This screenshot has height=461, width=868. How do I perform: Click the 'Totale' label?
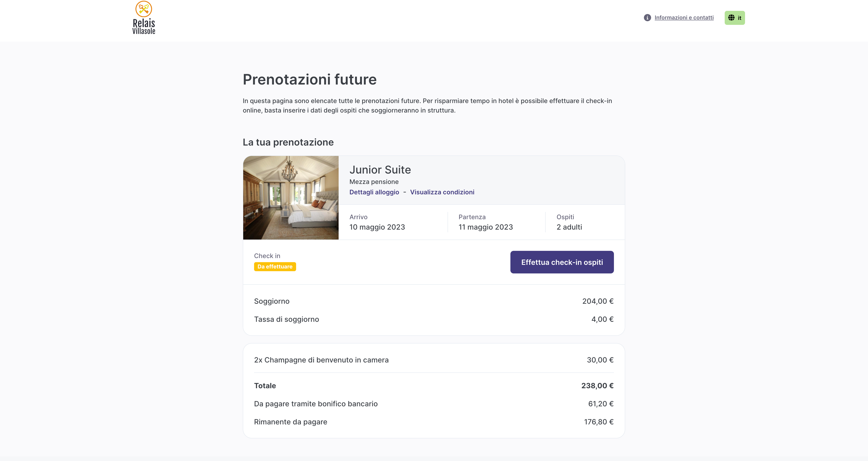(x=265, y=386)
